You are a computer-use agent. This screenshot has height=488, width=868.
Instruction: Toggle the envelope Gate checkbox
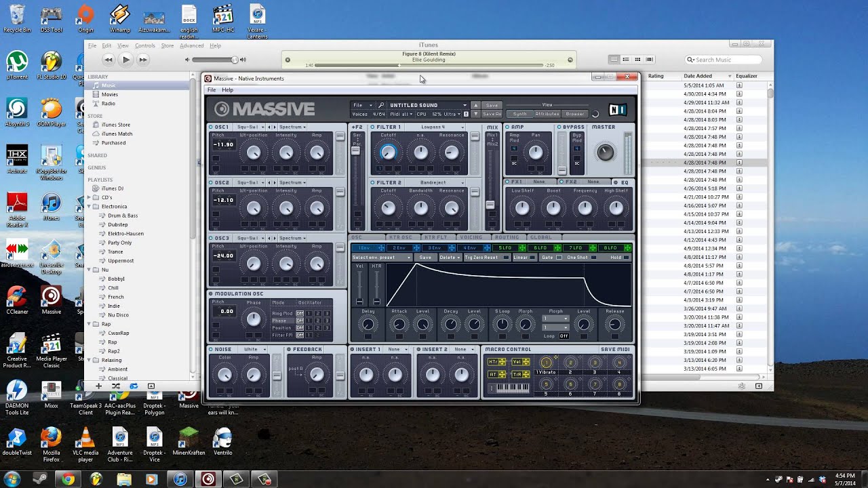pyautogui.click(x=559, y=258)
